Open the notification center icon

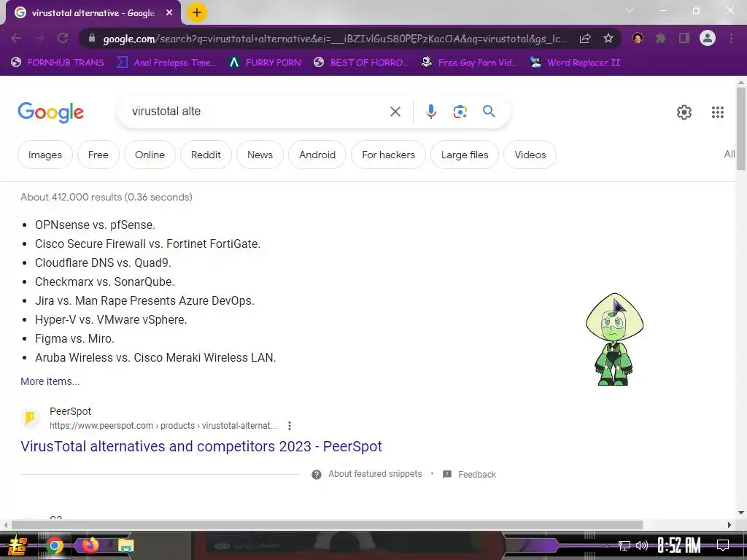pos(723,545)
